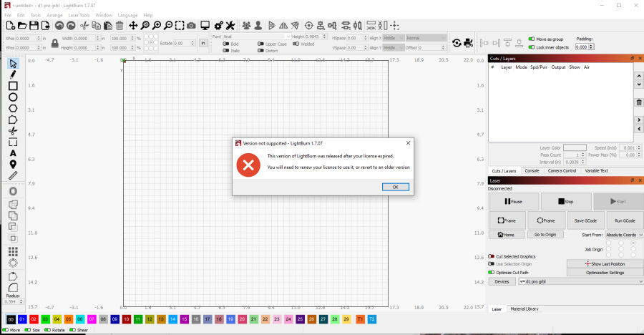The image size is (644, 335).
Task: Open the File menu
Action: [8, 15]
